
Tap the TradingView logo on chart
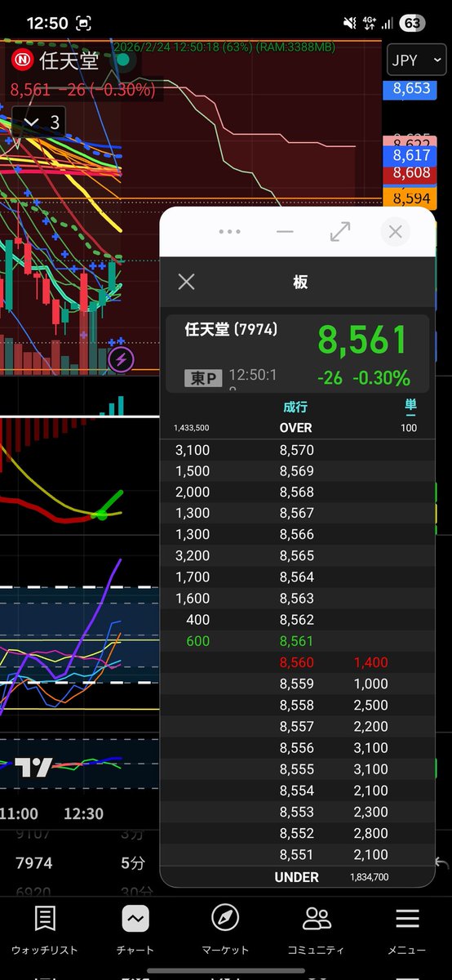[33, 768]
